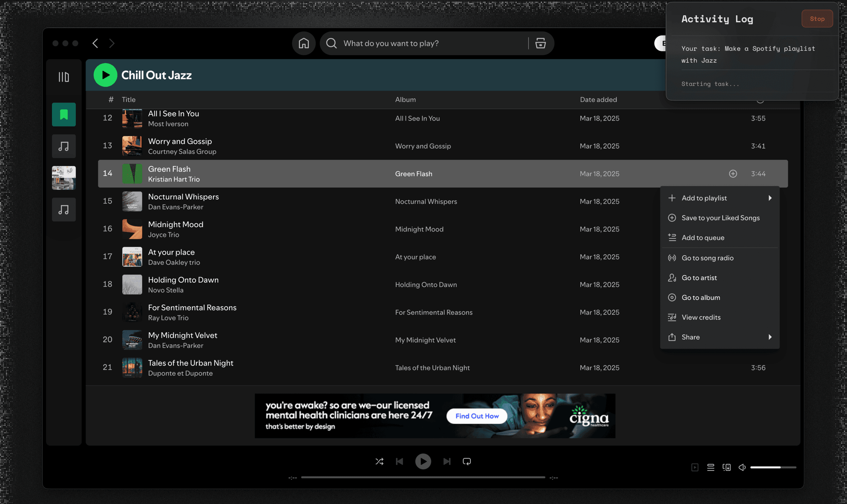Go forward with the right chevron

coord(112,43)
